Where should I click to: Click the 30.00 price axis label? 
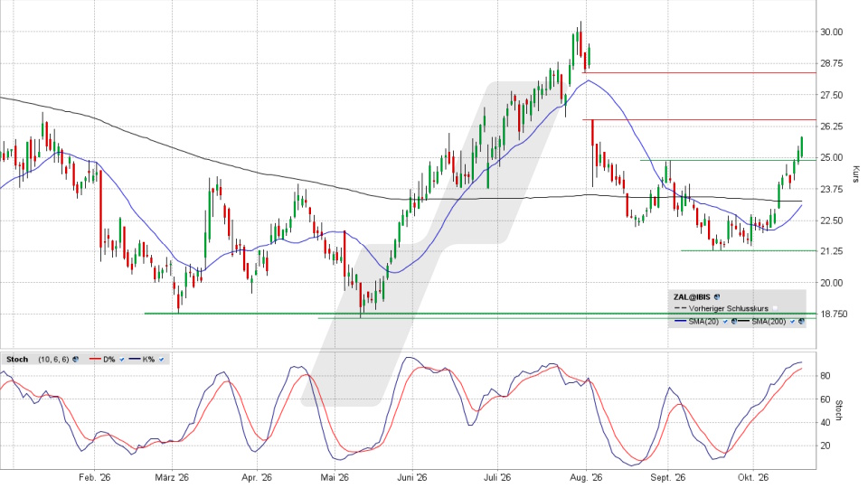832,33
